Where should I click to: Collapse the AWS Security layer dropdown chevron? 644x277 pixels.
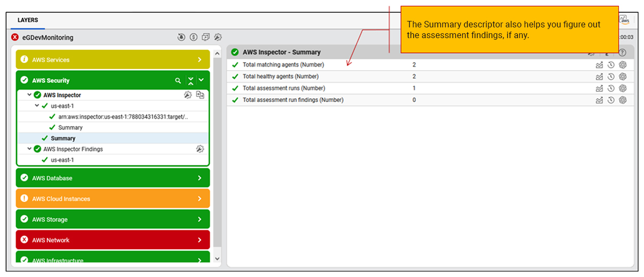pyautogui.click(x=201, y=80)
